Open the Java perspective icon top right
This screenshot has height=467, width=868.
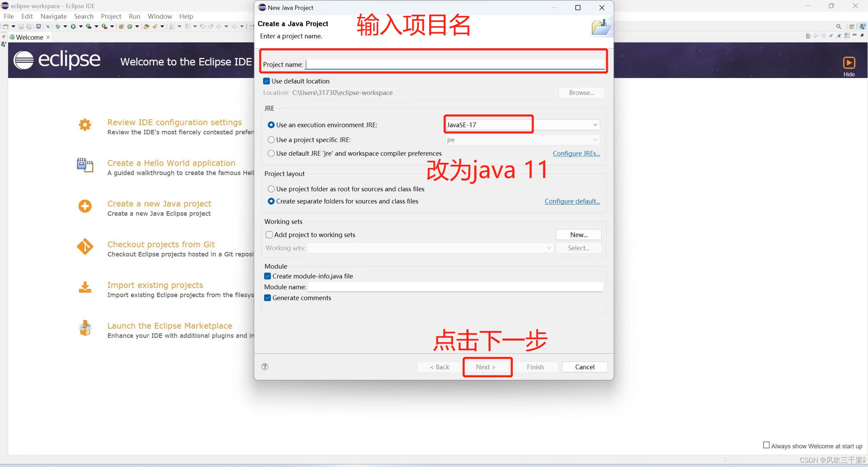[863, 26]
